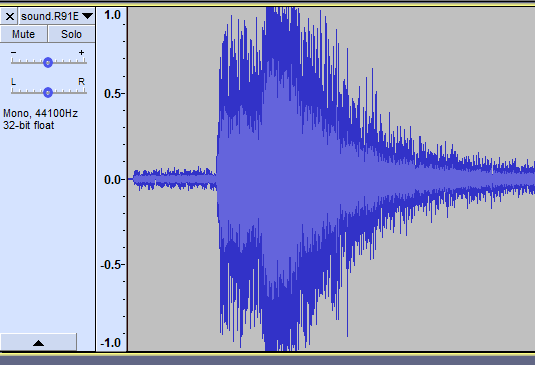The image size is (535, 365).
Task: Click the -1.0 mark on vertical ruler
Action: tap(111, 343)
